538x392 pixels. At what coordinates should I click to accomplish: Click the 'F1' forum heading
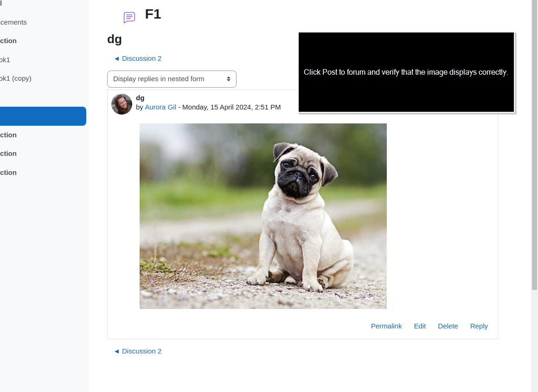click(153, 14)
